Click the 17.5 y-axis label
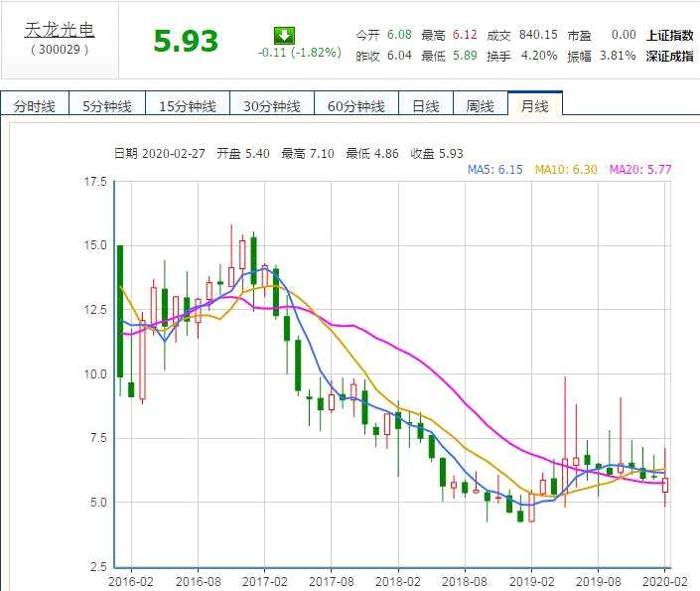This screenshot has height=591, width=700. [95, 182]
